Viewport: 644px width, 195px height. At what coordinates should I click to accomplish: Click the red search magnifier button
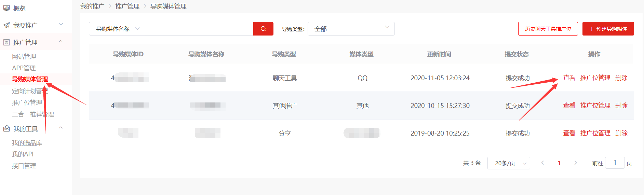click(263, 29)
